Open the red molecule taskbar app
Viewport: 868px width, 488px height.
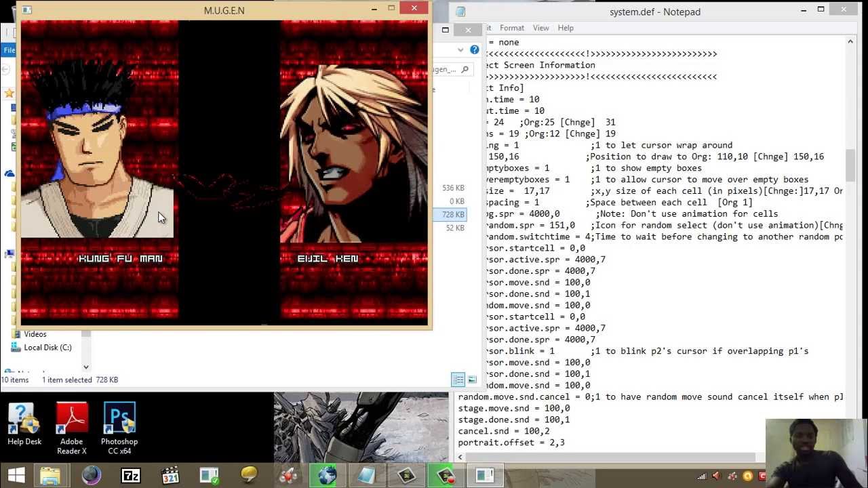[x=288, y=476]
